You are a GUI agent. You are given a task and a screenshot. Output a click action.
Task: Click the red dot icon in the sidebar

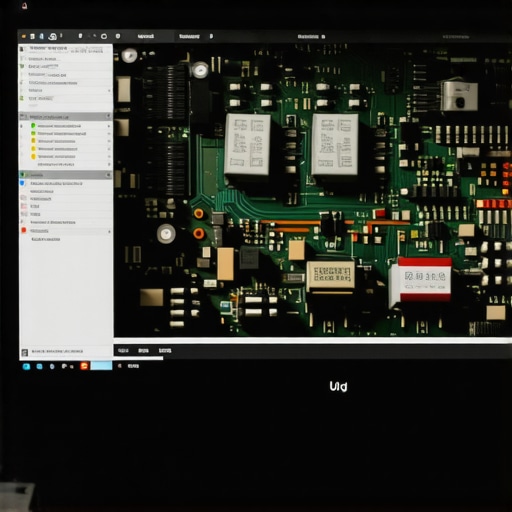[x=24, y=230]
